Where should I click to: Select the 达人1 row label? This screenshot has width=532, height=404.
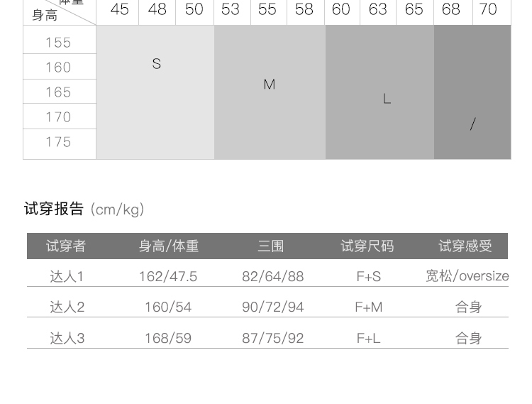point(67,277)
